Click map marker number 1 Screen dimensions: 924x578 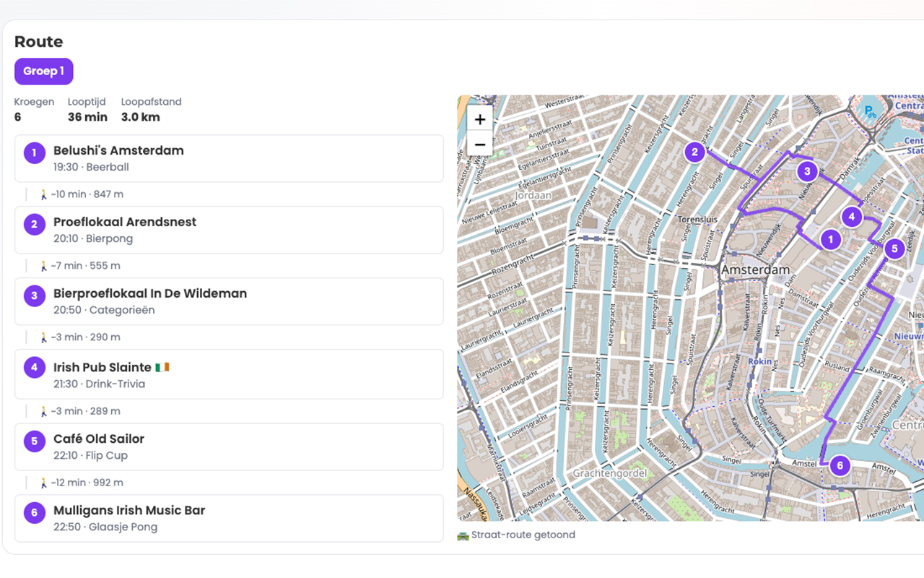(x=831, y=238)
